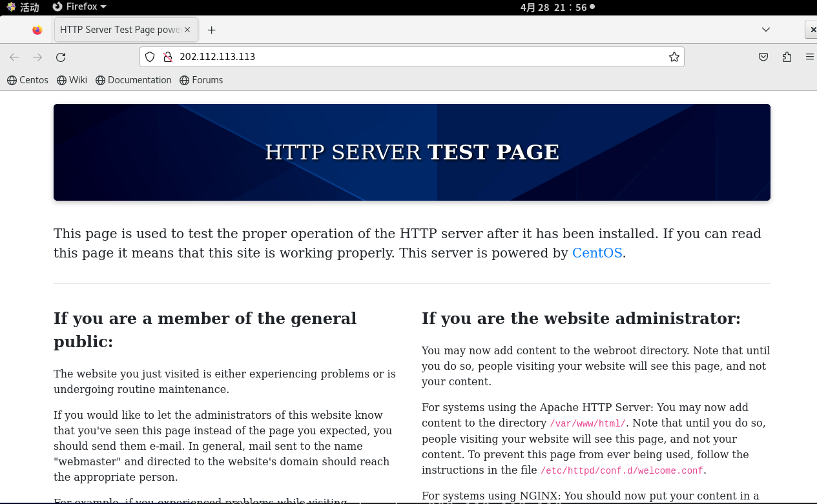This screenshot has height=504, width=817.
Task: Click the HTTP SERVER TEST PAGE banner
Action: pyautogui.click(x=412, y=152)
